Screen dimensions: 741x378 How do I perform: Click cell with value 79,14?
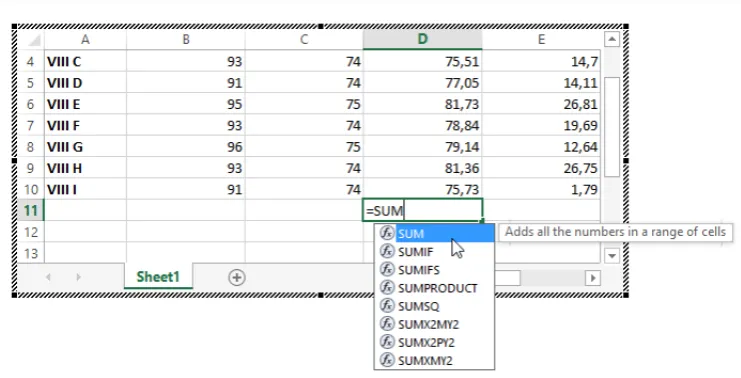click(x=422, y=146)
